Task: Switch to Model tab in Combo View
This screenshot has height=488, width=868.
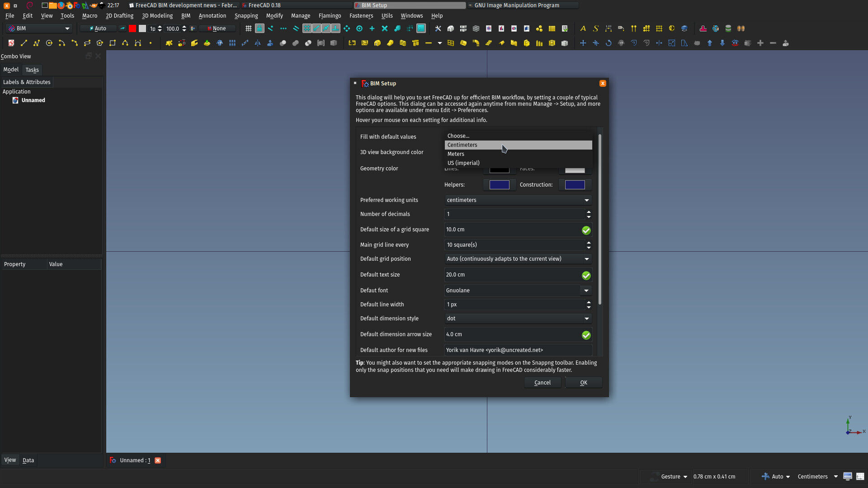Action: pyautogui.click(x=11, y=70)
